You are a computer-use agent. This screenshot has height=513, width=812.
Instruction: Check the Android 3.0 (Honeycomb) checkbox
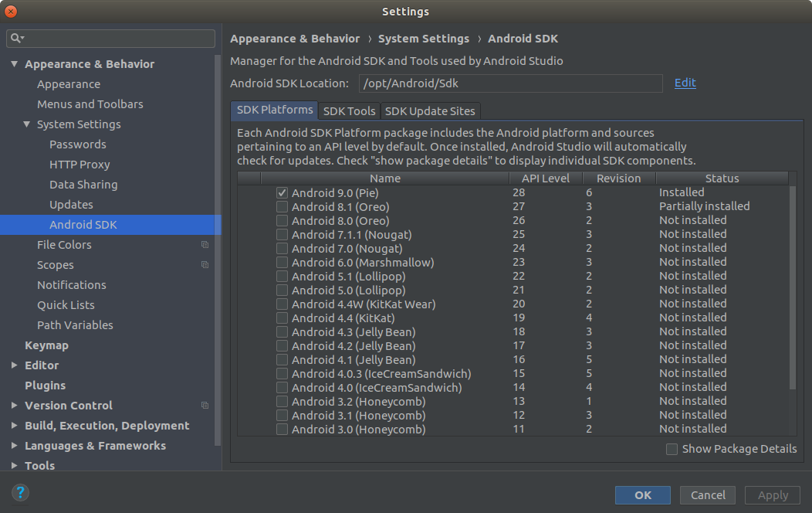click(282, 429)
